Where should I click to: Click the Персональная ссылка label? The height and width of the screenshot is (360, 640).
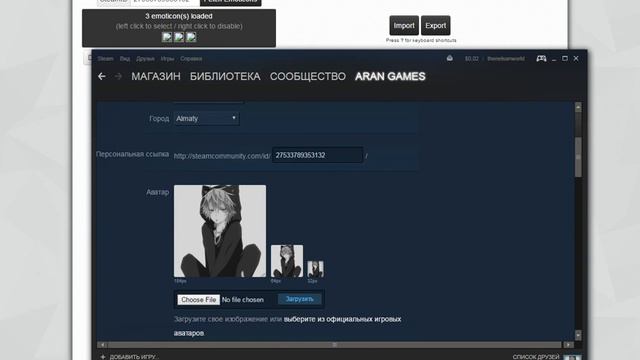[132, 154]
